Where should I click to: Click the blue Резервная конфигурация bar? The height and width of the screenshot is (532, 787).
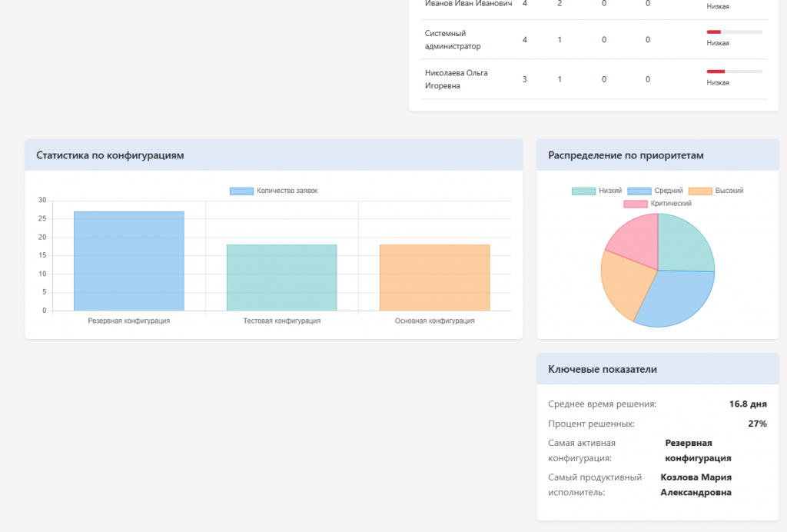click(x=129, y=261)
